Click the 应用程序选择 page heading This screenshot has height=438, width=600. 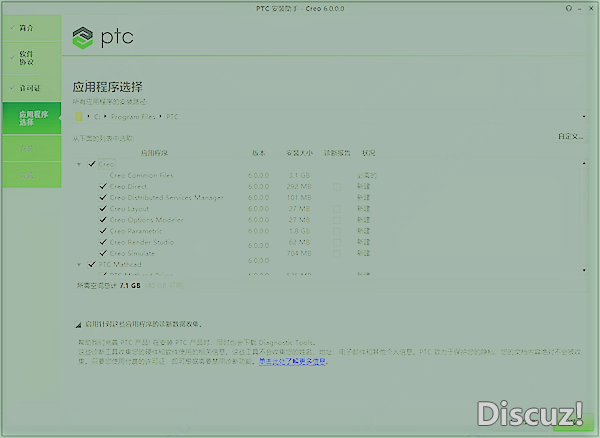[x=108, y=87]
